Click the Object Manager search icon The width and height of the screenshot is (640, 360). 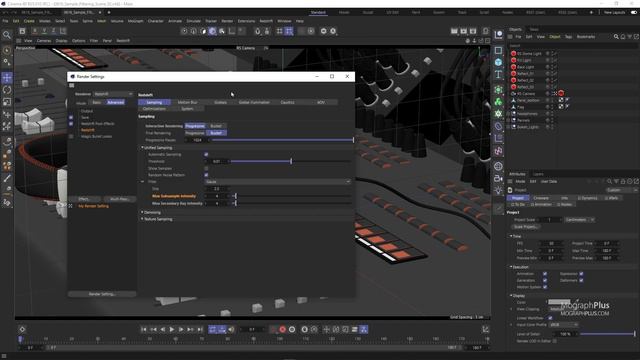616,37
